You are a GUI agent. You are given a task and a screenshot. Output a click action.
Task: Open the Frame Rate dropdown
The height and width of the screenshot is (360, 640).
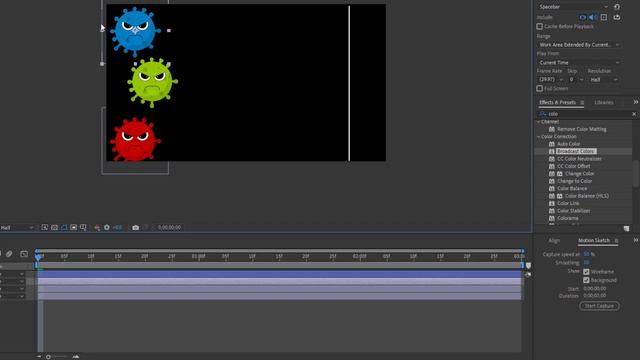[551, 80]
